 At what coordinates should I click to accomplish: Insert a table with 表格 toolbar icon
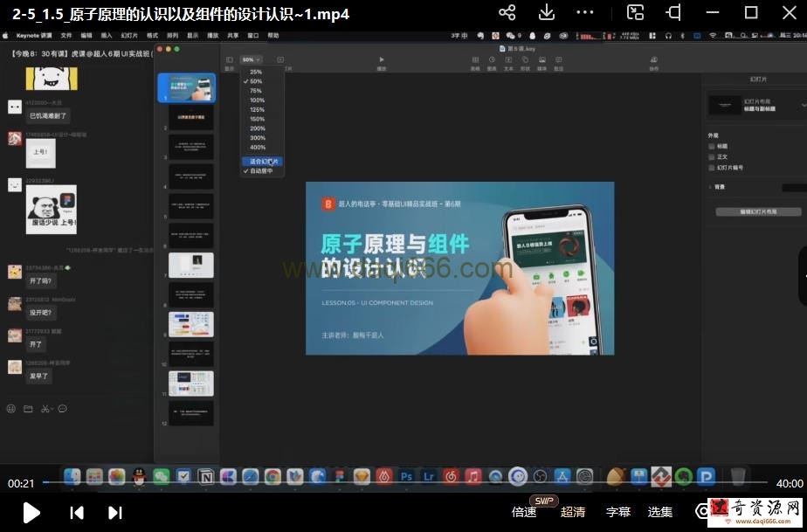(475, 59)
